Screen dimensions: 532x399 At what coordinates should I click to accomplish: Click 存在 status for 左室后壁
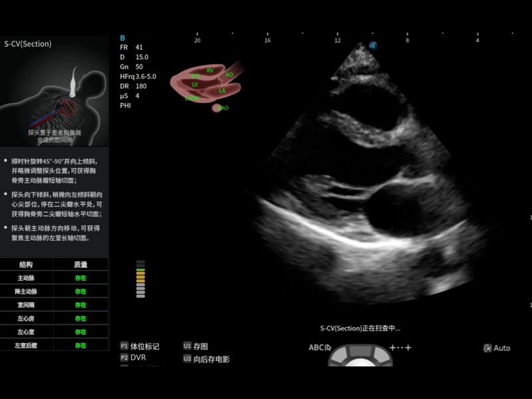[x=80, y=346]
